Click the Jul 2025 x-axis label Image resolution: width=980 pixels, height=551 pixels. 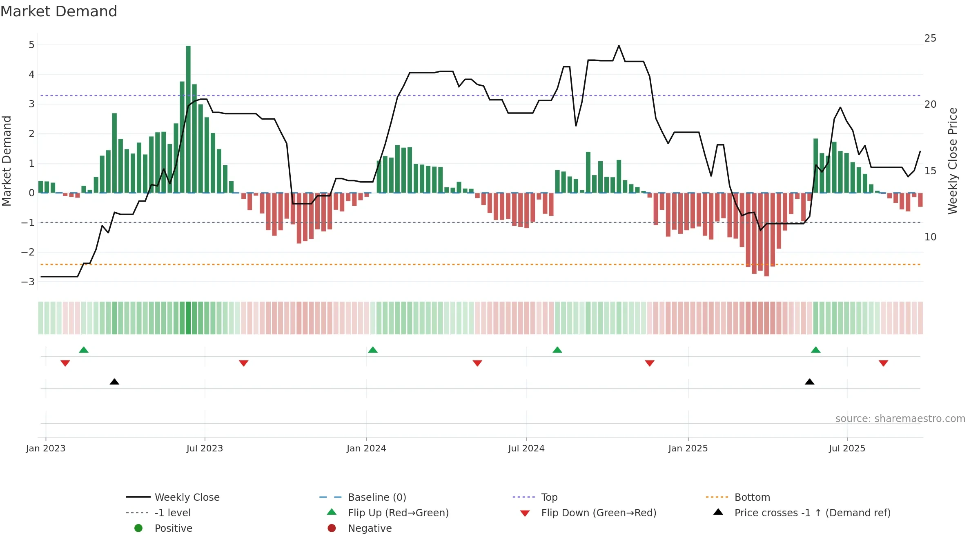click(x=847, y=449)
